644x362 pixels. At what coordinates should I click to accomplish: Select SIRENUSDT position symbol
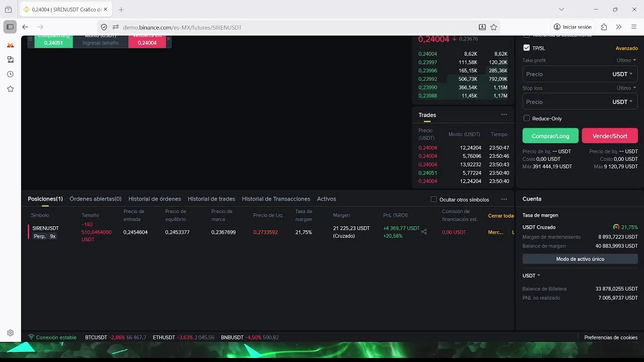click(x=45, y=228)
